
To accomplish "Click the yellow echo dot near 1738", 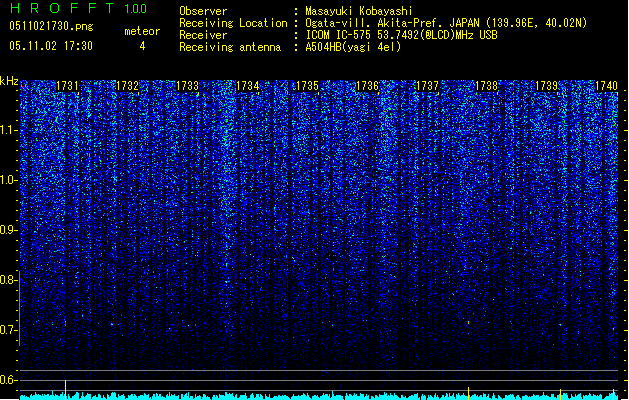I will [468, 322].
